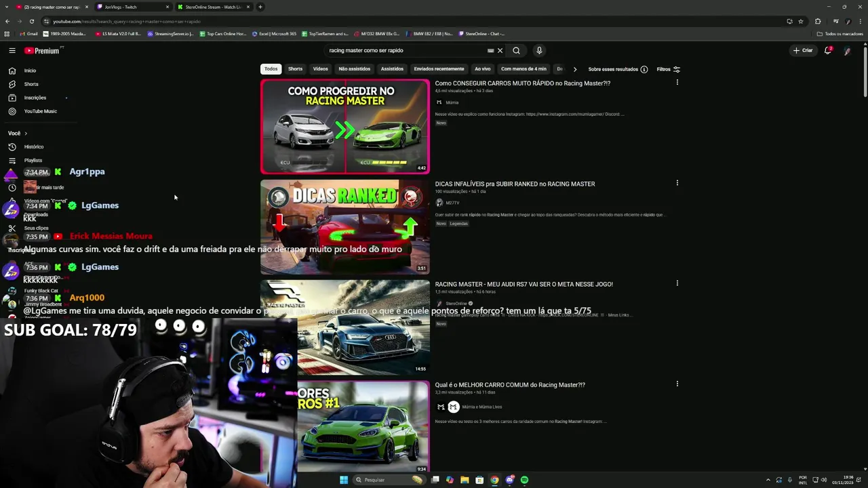This screenshot has height=488, width=868.
Task: Clear the search query with the X
Action: click(500, 50)
